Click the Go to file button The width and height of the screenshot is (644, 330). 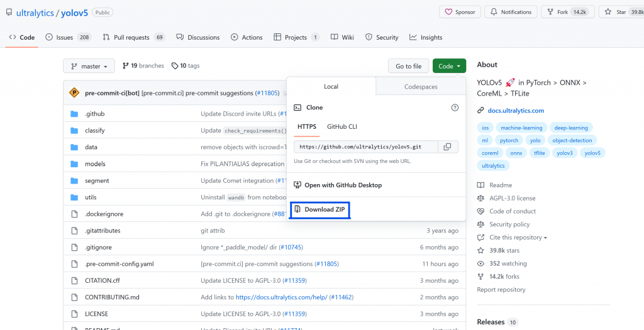pyautogui.click(x=408, y=66)
